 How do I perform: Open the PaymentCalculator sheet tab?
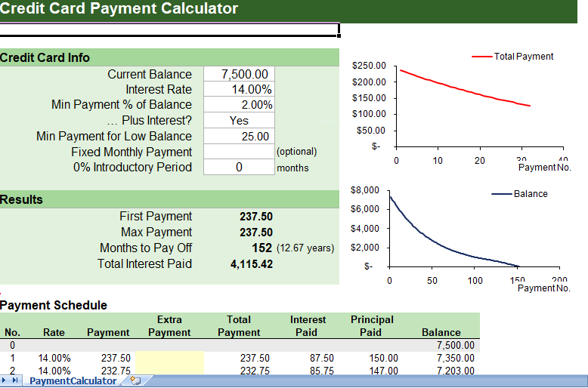73,381
